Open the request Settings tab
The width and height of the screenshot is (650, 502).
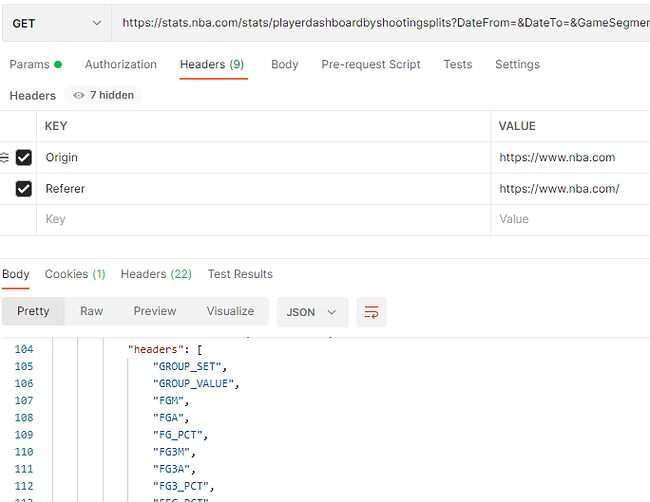point(517,64)
